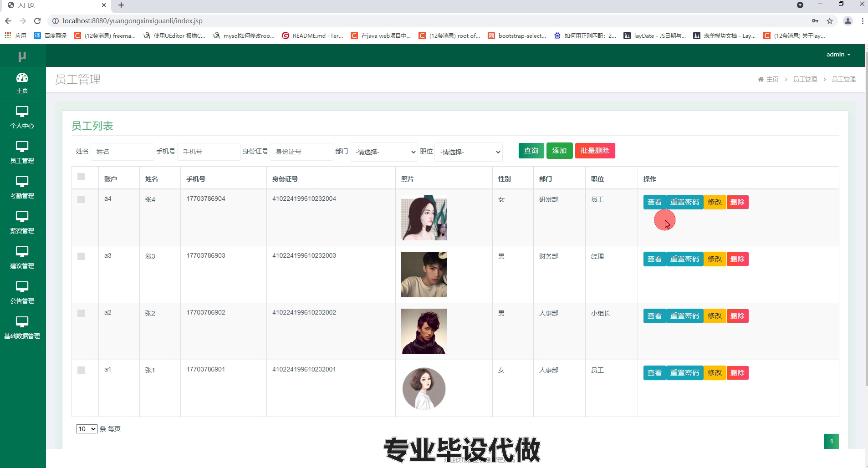Click 查看 for employee 张3

tap(654, 259)
